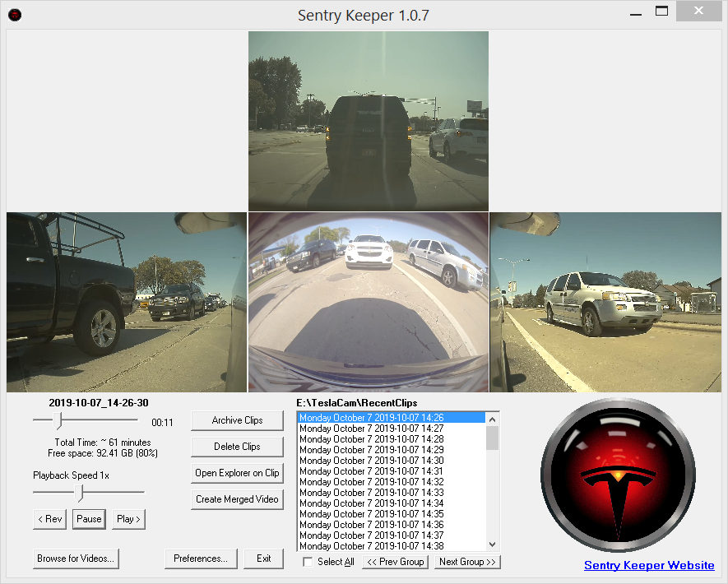
Task: Click the front dashcam video view
Action: pos(368,119)
